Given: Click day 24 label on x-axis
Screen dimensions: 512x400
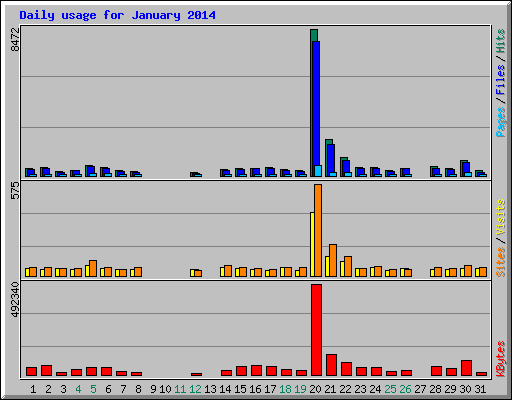Looking at the screenshot, I should pos(375,389).
